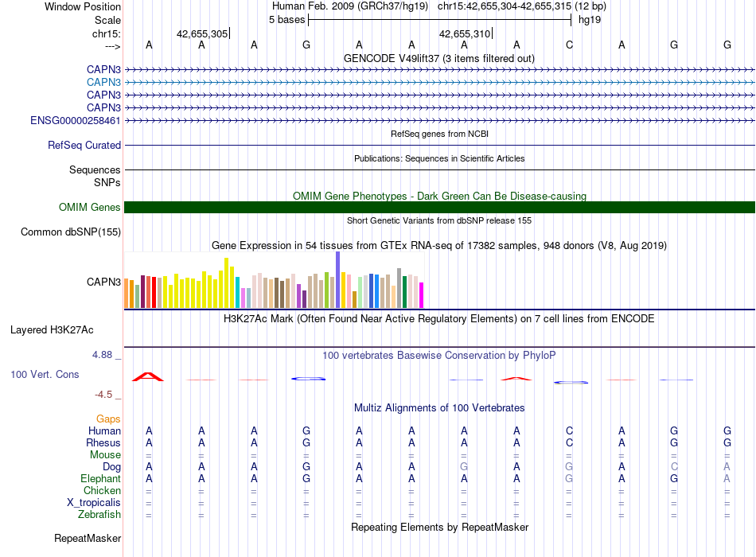Click the magenta bar ending the GTEx chart
This screenshot has height=557, width=756.
pos(422,295)
